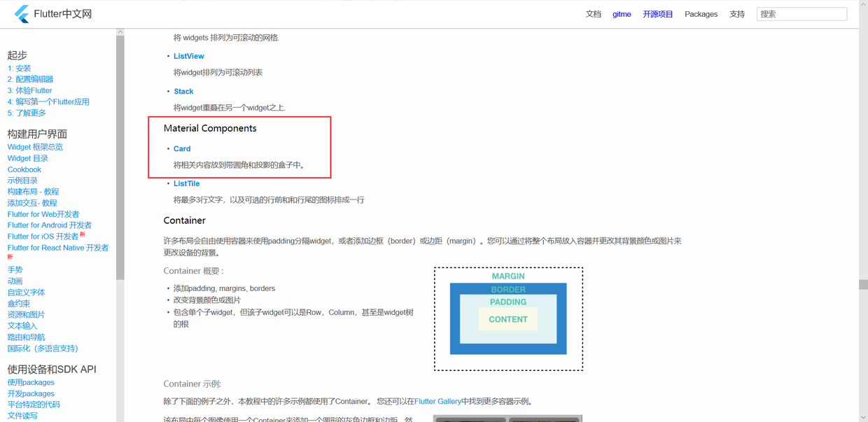Click the Container margin/padding diagram image
The image size is (868, 422).
tap(508, 319)
